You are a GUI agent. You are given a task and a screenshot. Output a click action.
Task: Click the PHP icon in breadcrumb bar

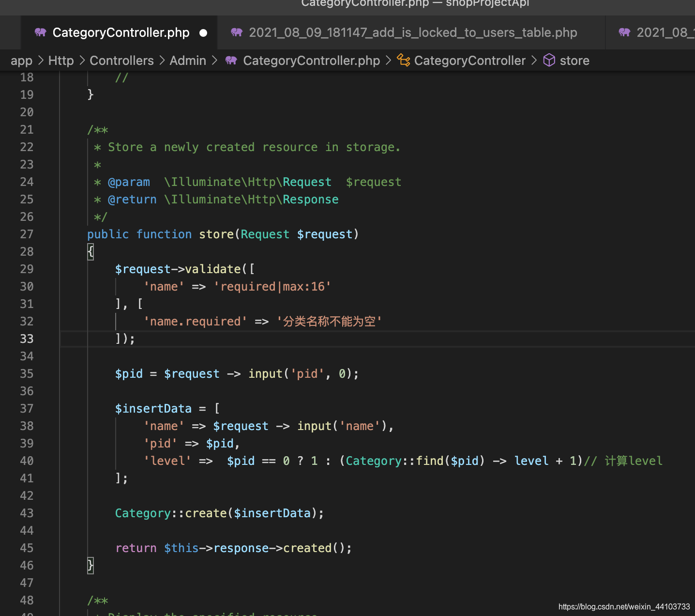pyautogui.click(x=231, y=61)
